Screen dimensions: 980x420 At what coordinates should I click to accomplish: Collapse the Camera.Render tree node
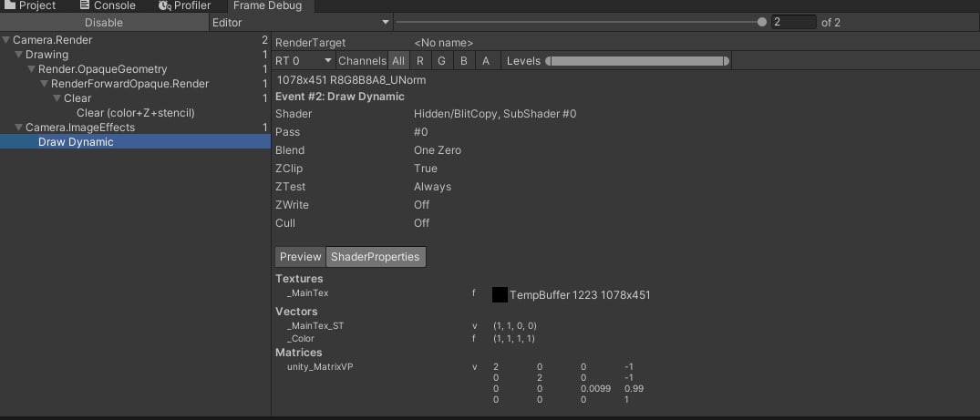[x=6, y=40]
